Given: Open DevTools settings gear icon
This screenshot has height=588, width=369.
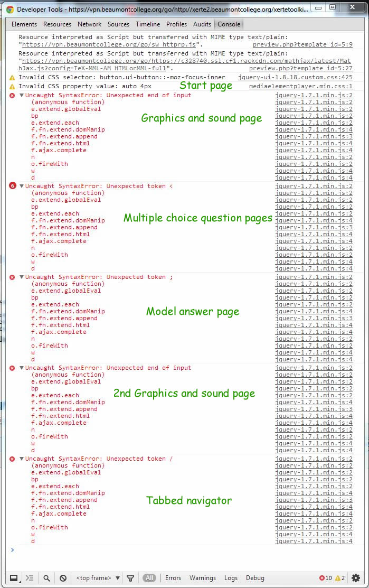Looking at the screenshot, I should 356,578.
